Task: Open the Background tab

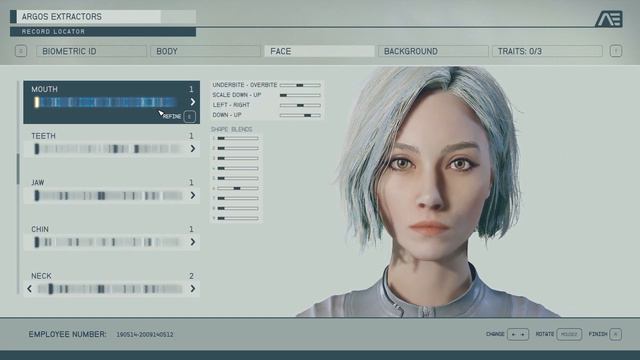Action: tap(433, 51)
